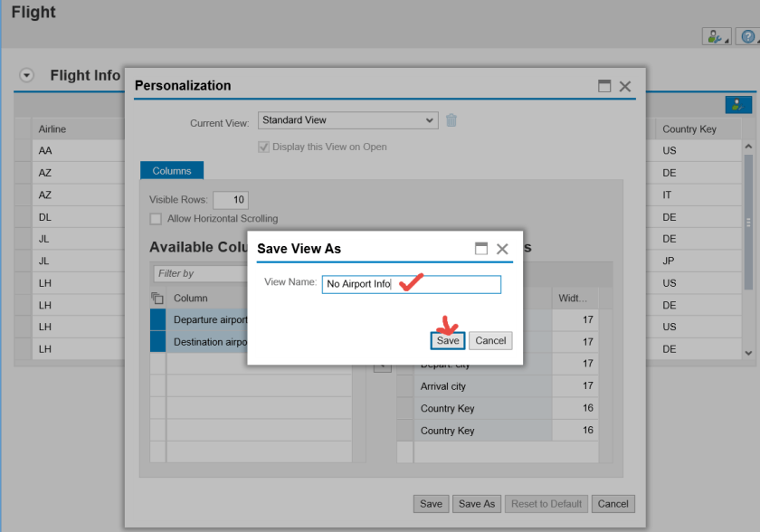Click the Save As button in Personalization
760x532 pixels.
pos(477,504)
